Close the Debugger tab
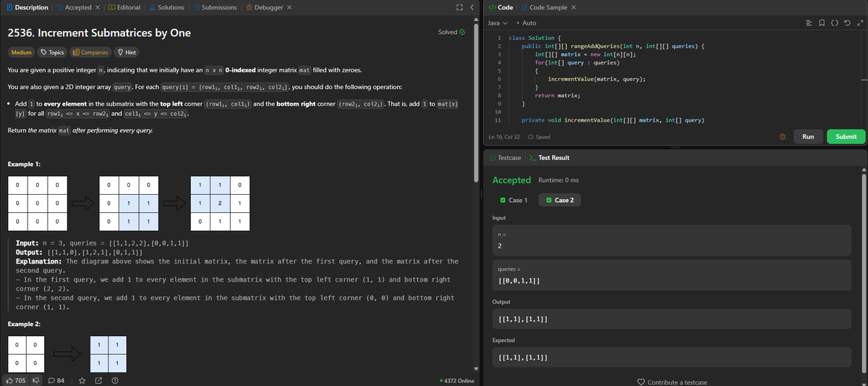The image size is (868, 386). [x=289, y=7]
